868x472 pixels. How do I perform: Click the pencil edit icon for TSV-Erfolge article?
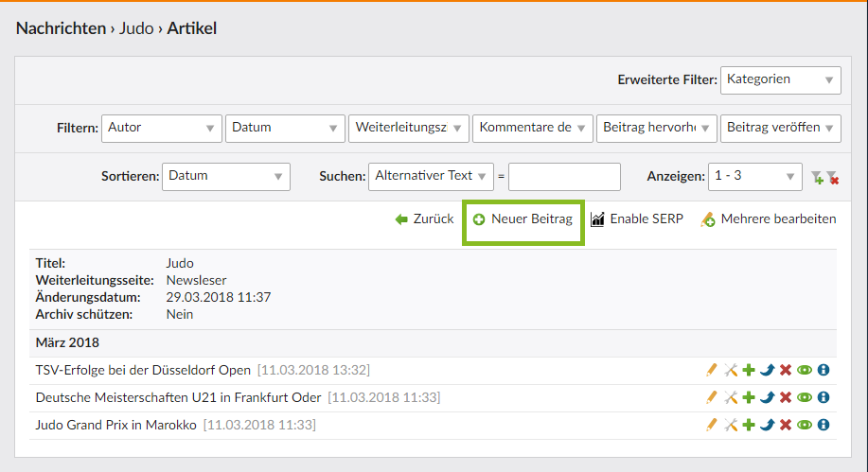tap(712, 371)
